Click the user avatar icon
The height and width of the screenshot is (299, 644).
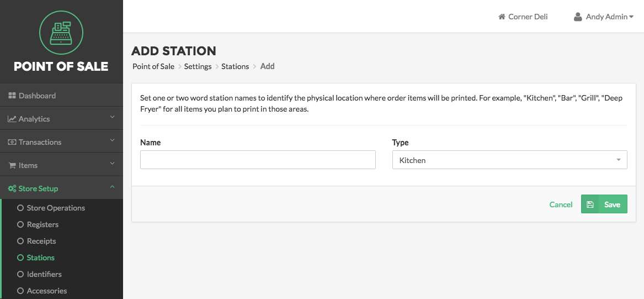(578, 17)
